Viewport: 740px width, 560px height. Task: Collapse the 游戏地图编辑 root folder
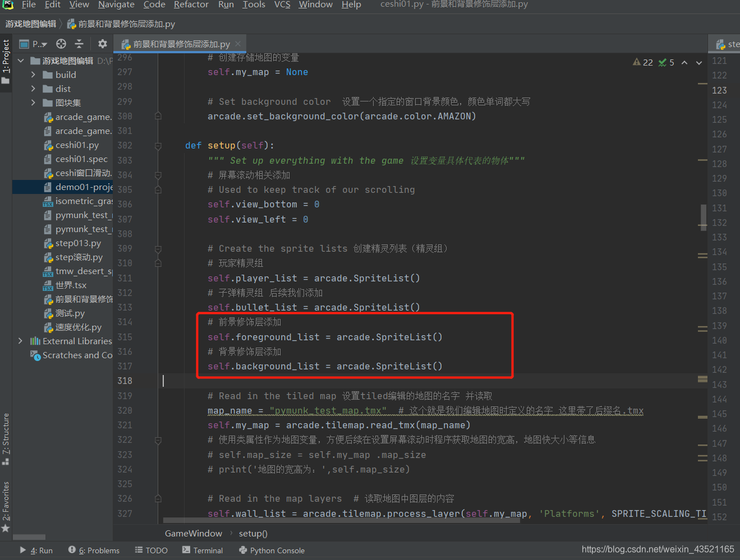(21, 61)
